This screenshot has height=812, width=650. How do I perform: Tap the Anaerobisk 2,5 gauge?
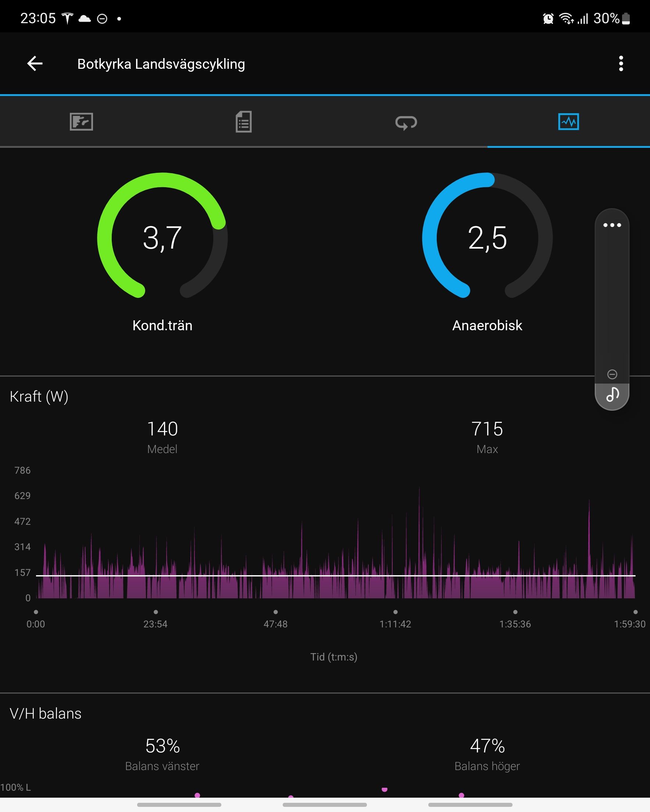pyautogui.click(x=487, y=236)
